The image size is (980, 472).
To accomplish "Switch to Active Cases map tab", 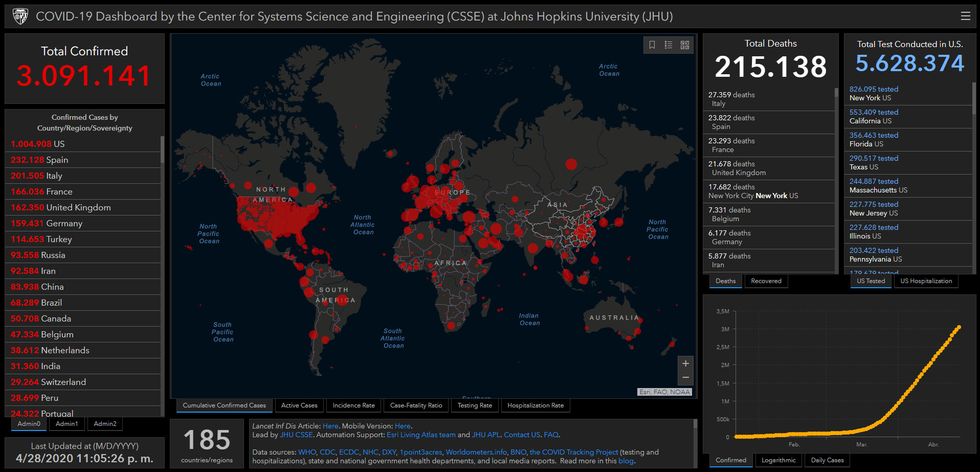I will (x=299, y=405).
